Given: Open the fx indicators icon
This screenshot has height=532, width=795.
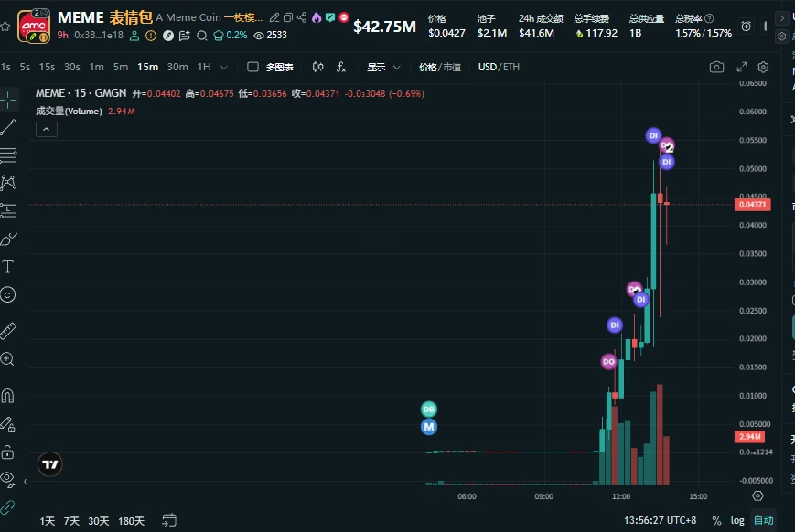Looking at the screenshot, I should [341, 67].
